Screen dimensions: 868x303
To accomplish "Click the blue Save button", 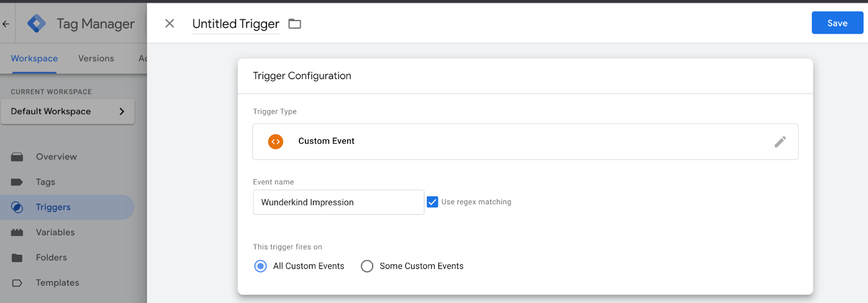I will click(x=837, y=23).
